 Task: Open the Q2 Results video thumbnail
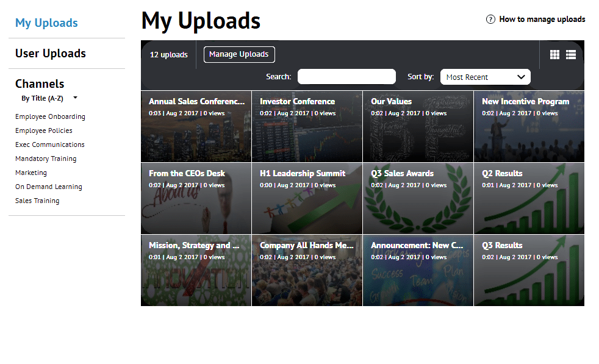[529, 199]
